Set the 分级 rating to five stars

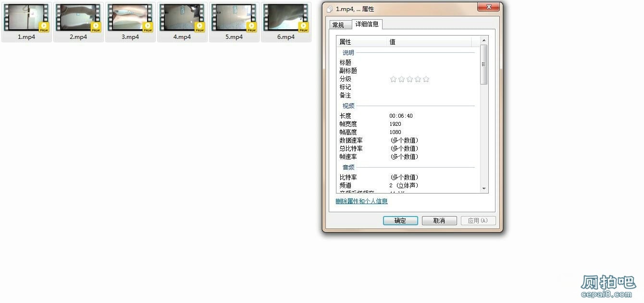(426, 79)
